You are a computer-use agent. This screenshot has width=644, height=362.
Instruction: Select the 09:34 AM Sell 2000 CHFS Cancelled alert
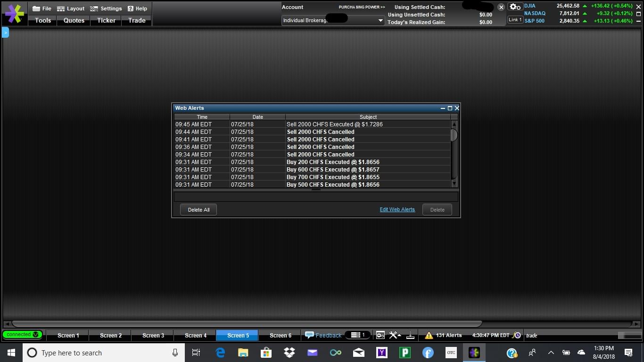(x=312, y=155)
